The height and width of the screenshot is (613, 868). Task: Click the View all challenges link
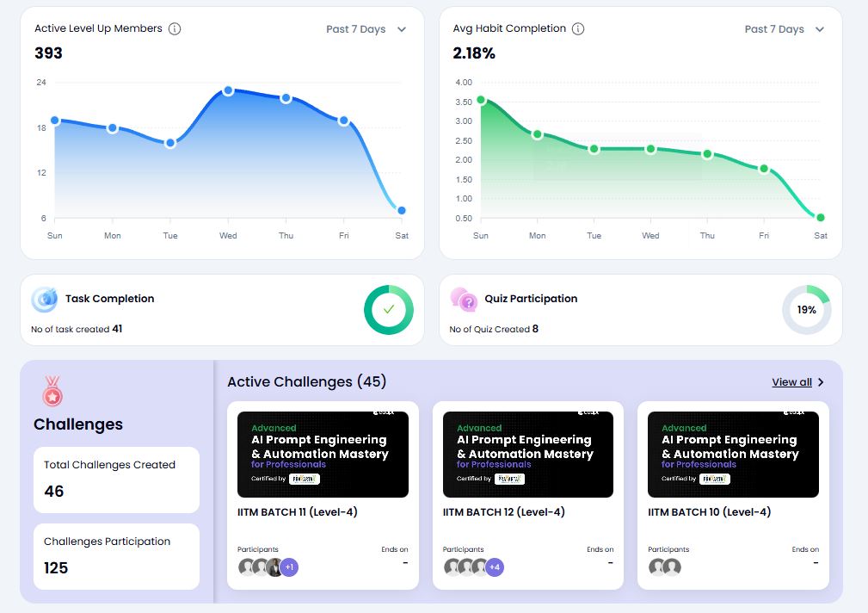(x=791, y=382)
